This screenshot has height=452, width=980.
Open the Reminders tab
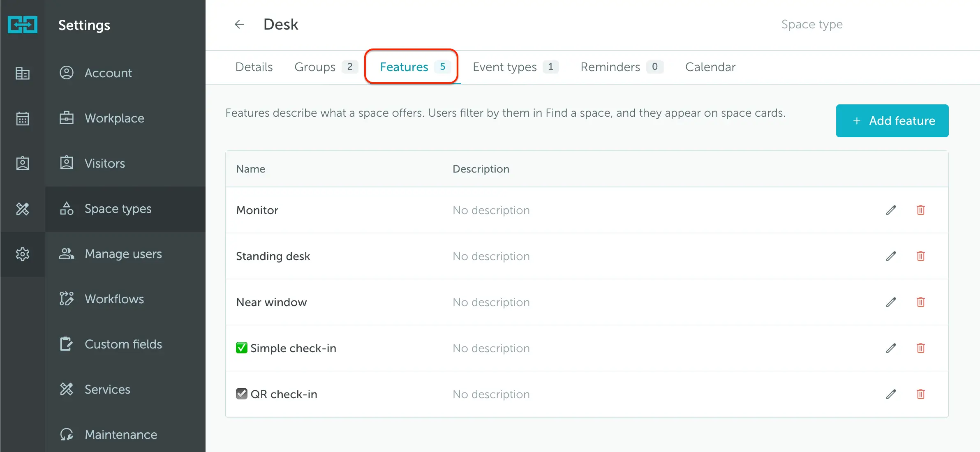(622, 67)
